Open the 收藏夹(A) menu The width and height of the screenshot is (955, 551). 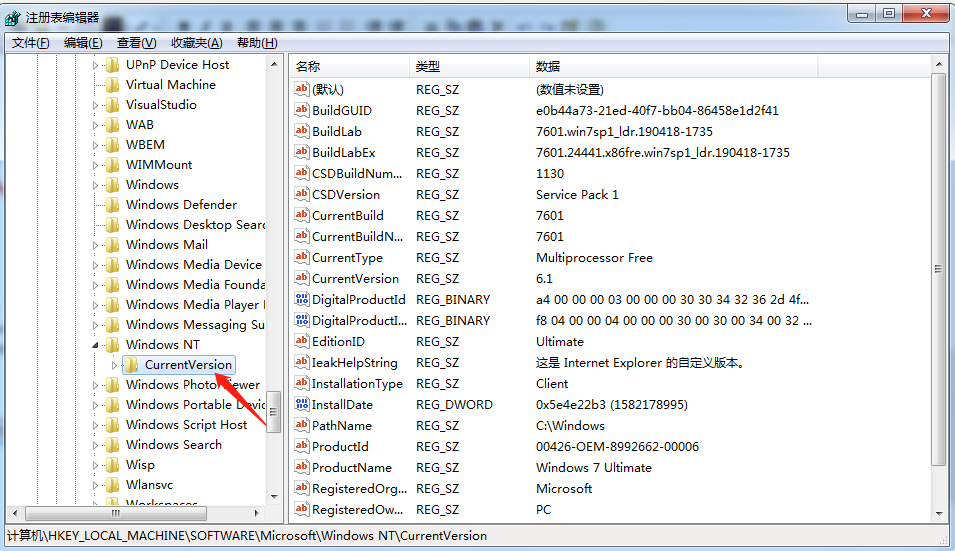point(196,42)
